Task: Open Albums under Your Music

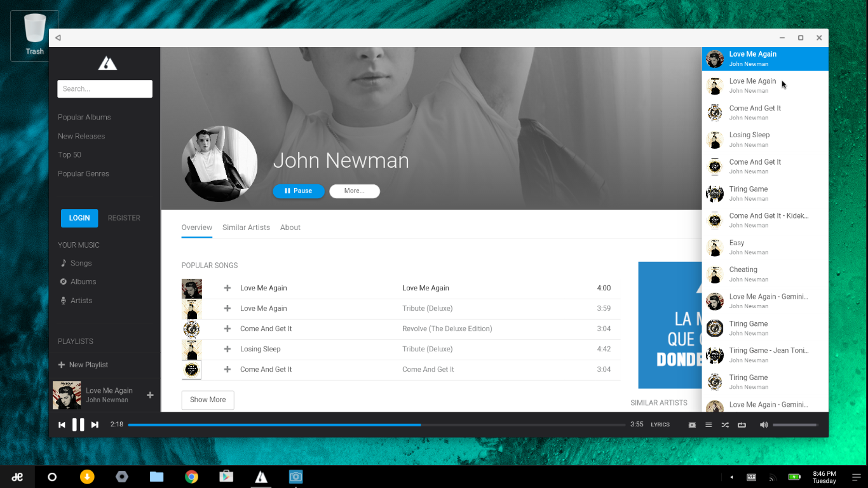Action: [78, 281]
